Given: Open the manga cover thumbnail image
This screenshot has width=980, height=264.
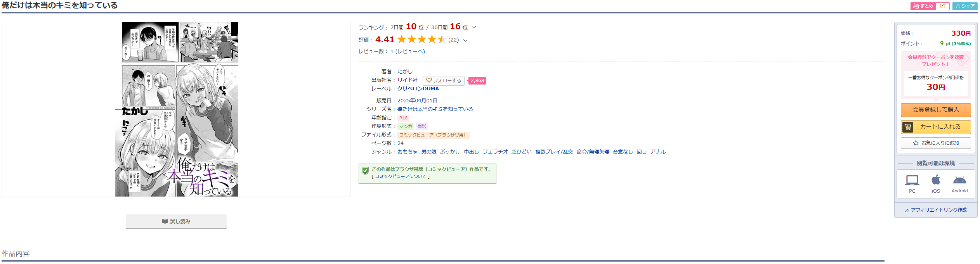Looking at the screenshot, I should 176,109.
